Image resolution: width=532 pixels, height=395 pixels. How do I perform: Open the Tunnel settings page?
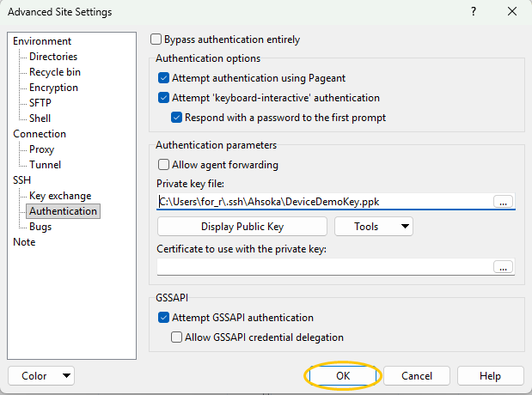click(x=46, y=165)
